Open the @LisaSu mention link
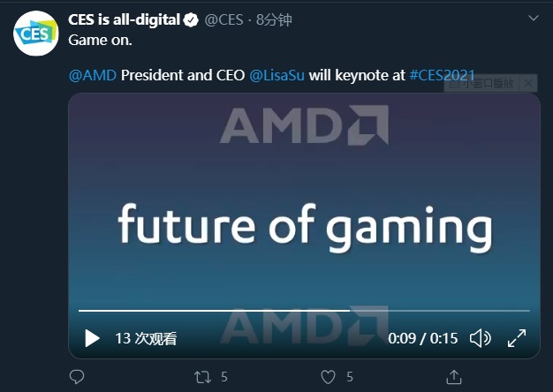The image size is (553, 392). 276,75
